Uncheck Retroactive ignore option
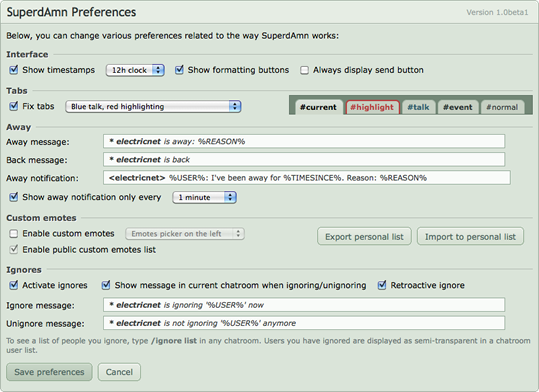 [x=382, y=285]
